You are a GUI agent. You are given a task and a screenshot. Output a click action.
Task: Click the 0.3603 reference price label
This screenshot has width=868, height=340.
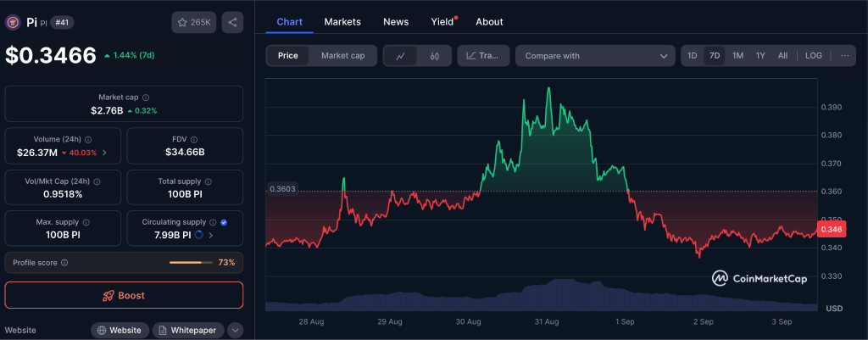coord(283,189)
